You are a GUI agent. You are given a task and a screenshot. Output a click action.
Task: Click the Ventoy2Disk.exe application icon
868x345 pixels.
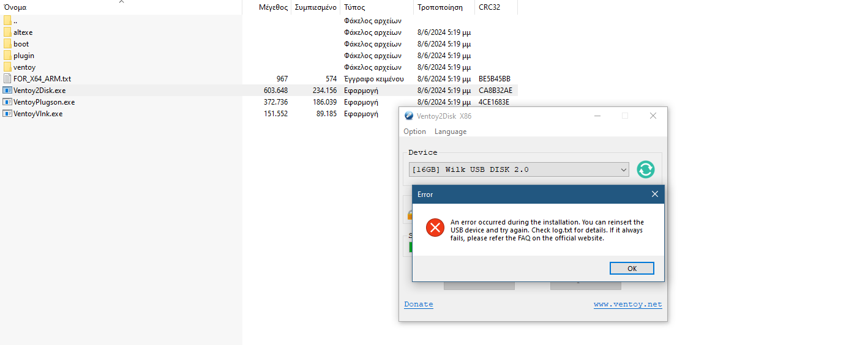pyautogui.click(x=7, y=91)
